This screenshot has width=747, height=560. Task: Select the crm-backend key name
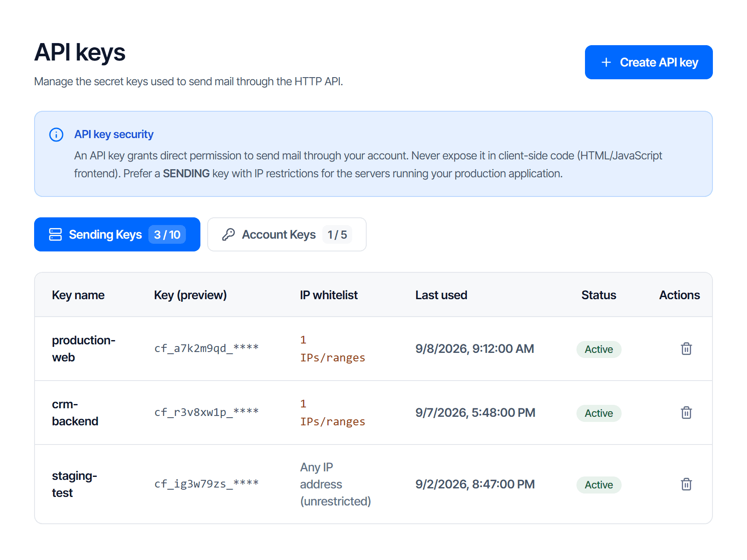coord(75,413)
